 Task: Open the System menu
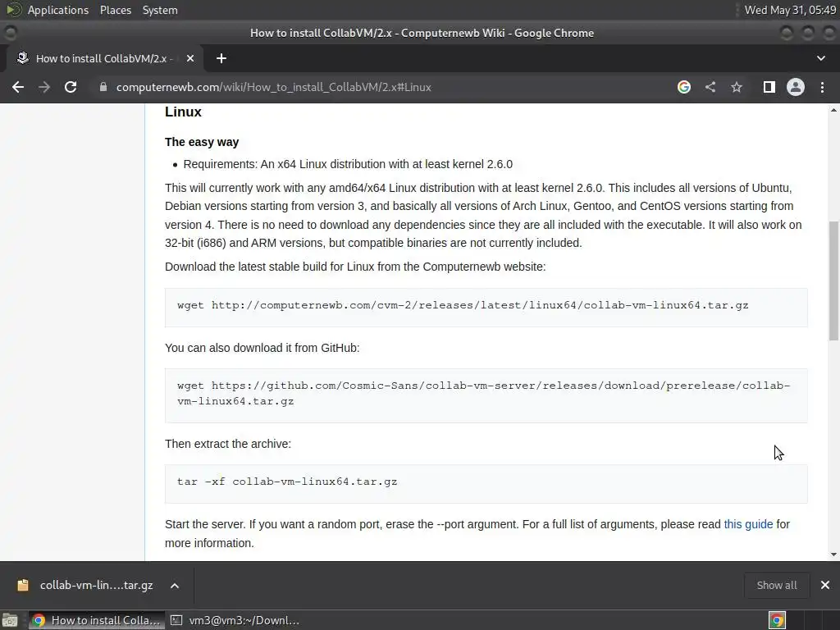tap(160, 10)
